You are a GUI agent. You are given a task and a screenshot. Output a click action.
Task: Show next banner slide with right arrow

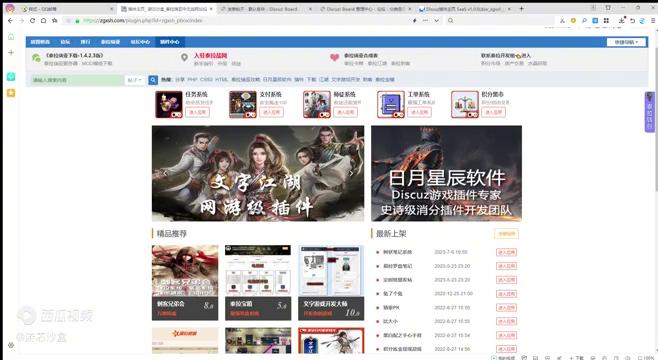[x=351, y=173]
